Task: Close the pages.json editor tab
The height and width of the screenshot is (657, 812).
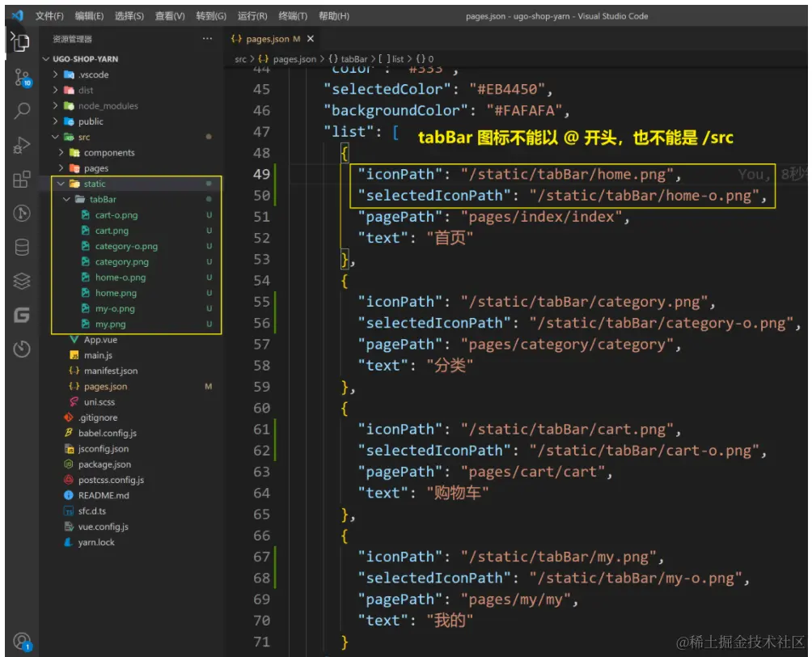Action: tap(311, 38)
